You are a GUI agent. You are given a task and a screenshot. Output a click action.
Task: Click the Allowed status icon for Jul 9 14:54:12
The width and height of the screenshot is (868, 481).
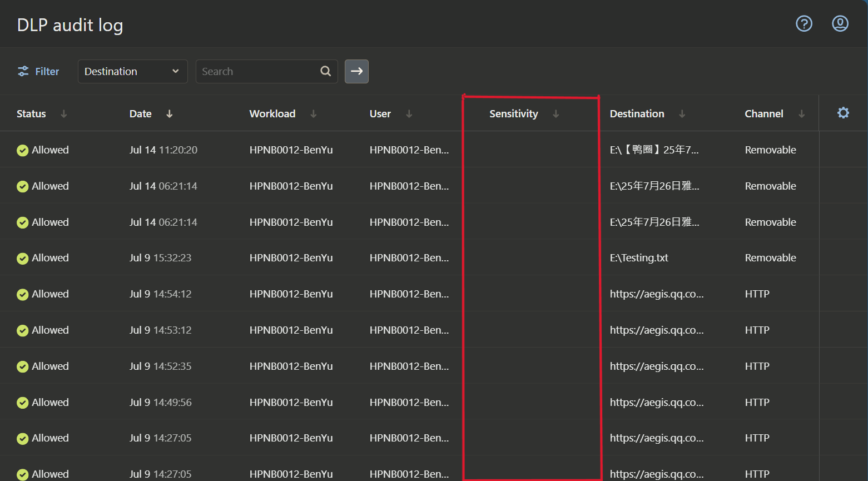22,295
